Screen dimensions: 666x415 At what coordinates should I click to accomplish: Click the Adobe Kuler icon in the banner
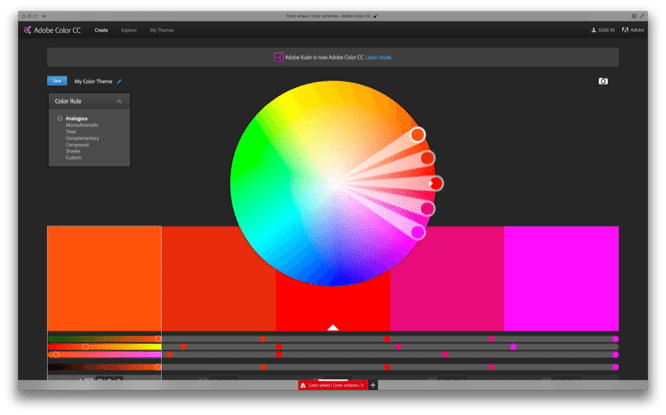278,58
